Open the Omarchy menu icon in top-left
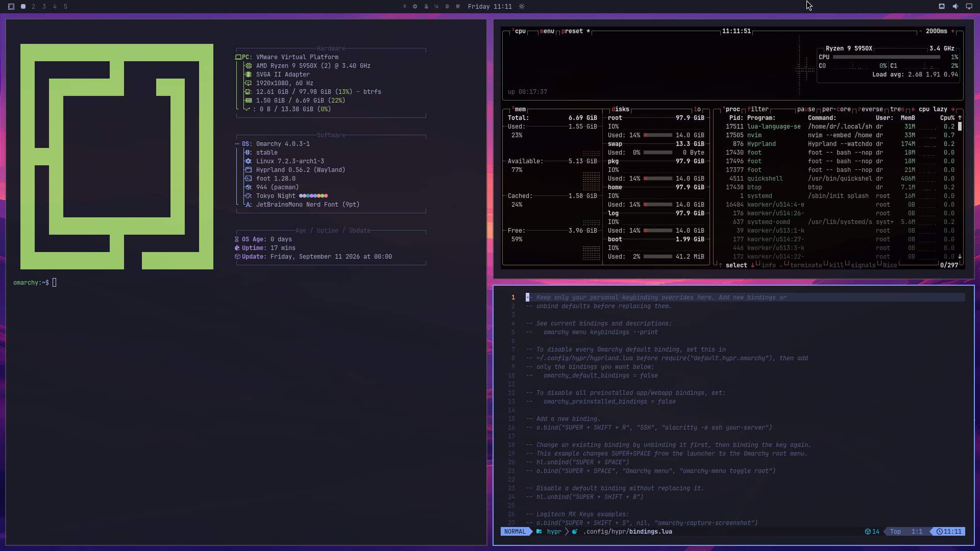Viewport: 980px width, 551px height. click(x=11, y=7)
